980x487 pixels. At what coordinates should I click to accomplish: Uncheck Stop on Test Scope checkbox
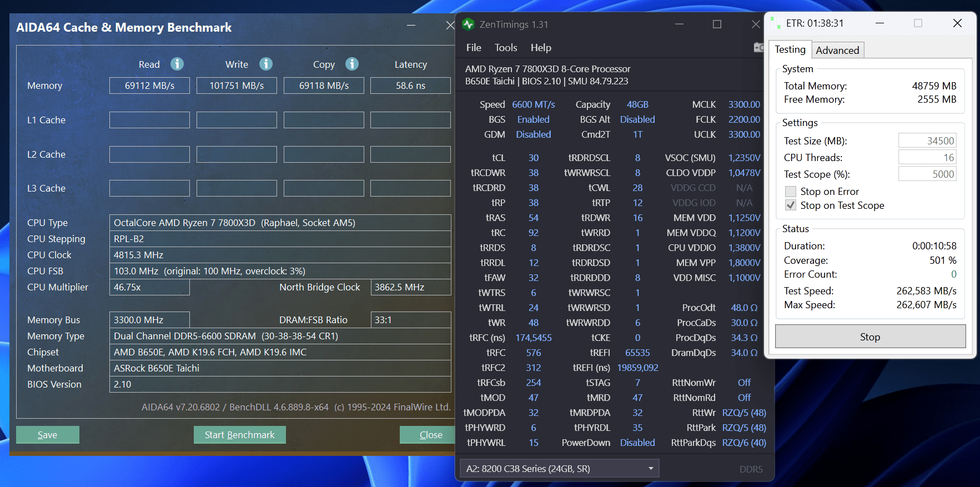[x=791, y=205]
